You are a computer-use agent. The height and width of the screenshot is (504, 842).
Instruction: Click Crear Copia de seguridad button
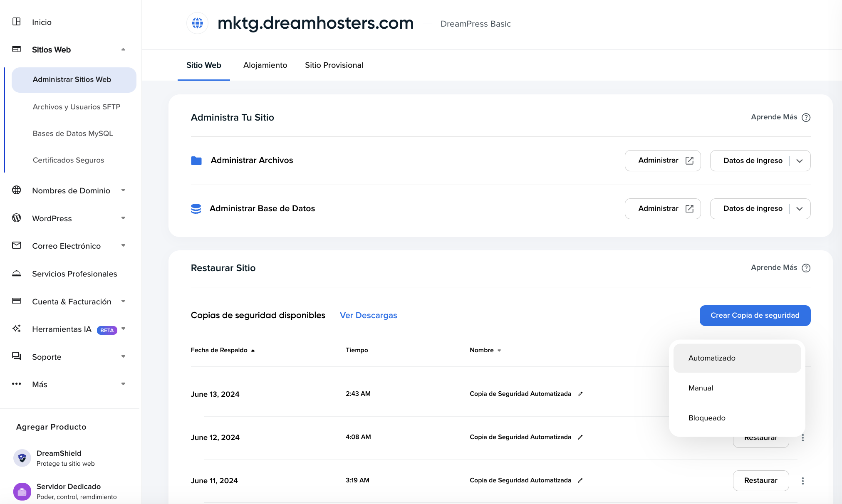(x=755, y=315)
